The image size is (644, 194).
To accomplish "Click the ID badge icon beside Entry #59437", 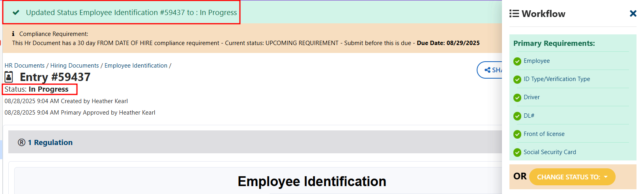I will pos(9,77).
